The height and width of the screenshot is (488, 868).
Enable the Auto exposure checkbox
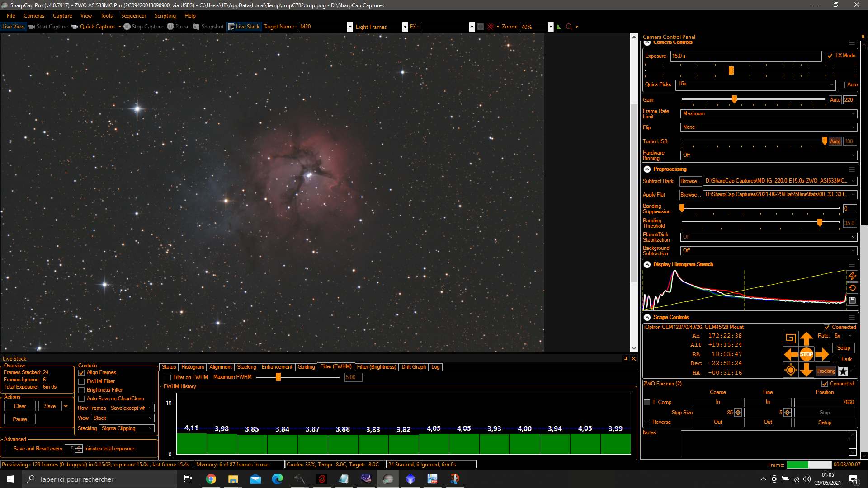pos(842,85)
